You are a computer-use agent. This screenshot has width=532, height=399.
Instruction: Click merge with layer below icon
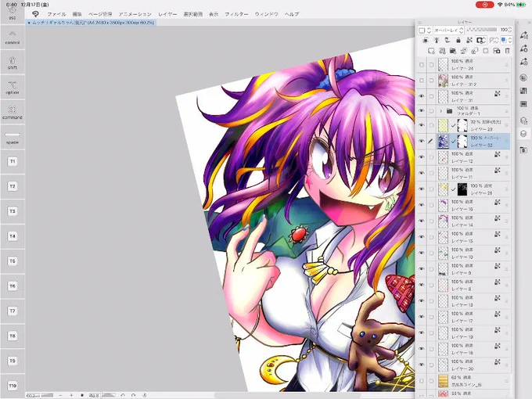point(475,51)
